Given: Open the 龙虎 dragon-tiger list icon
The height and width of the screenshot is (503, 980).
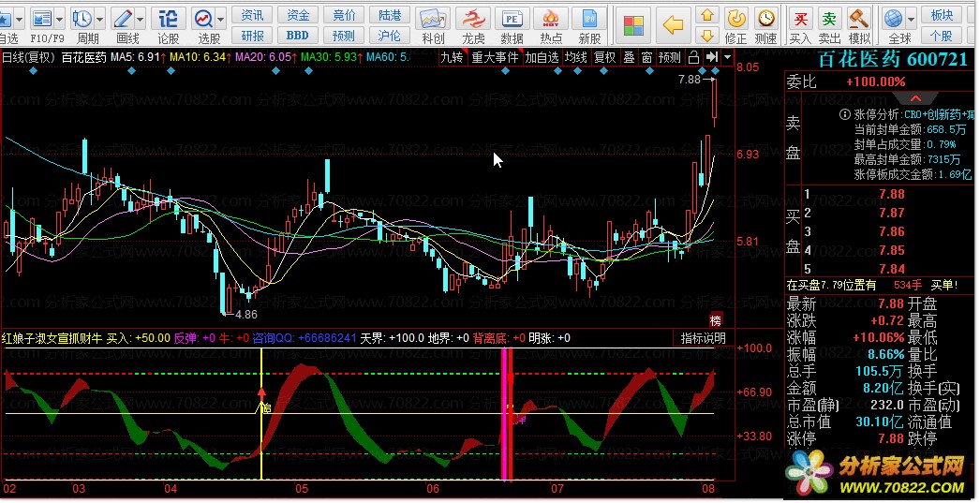Looking at the screenshot, I should [473, 20].
